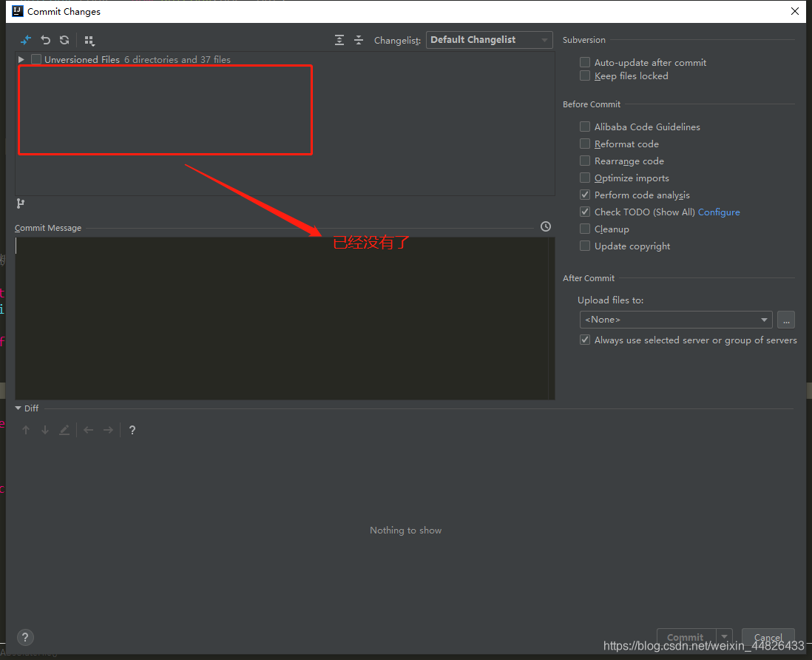Viewport: 812px width, 660px height.
Task: Disable Perform code analysis
Action: tap(584, 195)
